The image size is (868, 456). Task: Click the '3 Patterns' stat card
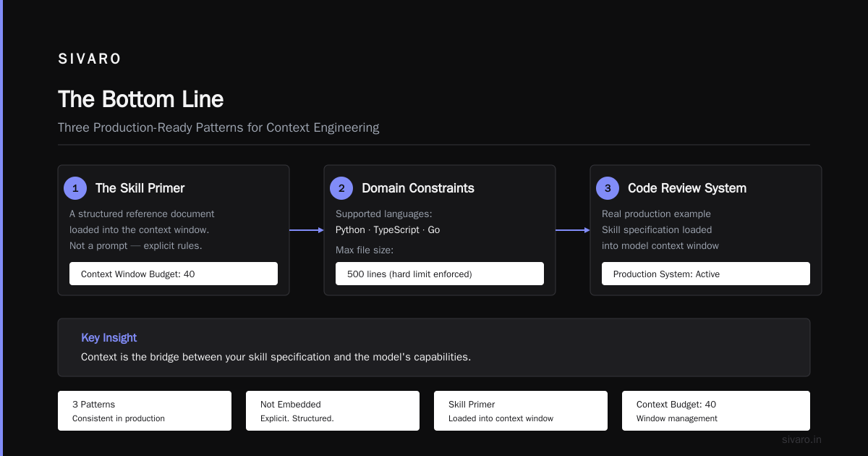pyautogui.click(x=145, y=411)
